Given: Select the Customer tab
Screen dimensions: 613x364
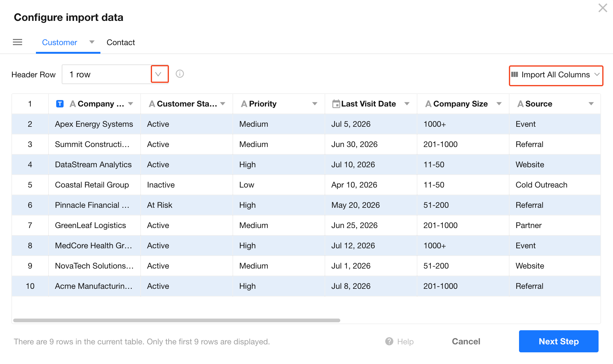Looking at the screenshot, I should (60, 42).
